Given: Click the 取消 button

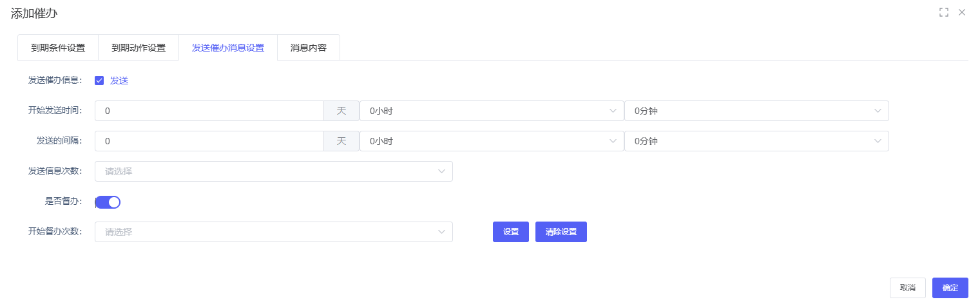Looking at the screenshot, I should [908, 288].
